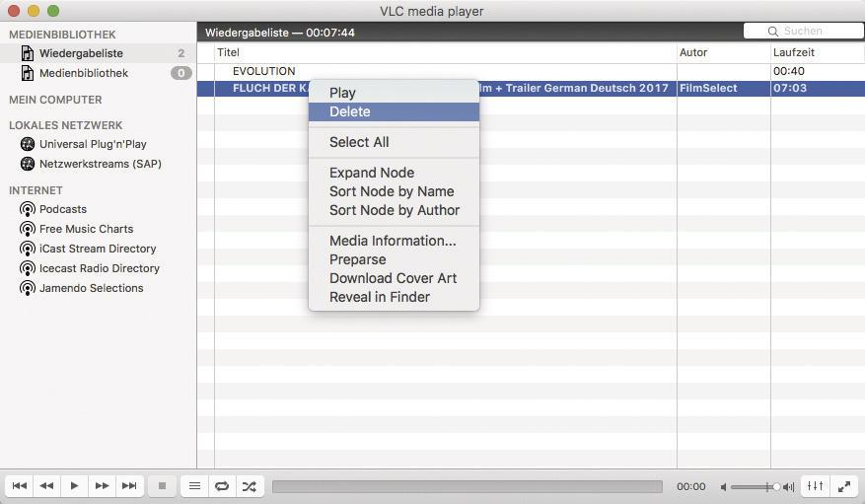Click the 00:00 elapsed time display
The height and width of the screenshot is (504, 865).
tap(691, 487)
